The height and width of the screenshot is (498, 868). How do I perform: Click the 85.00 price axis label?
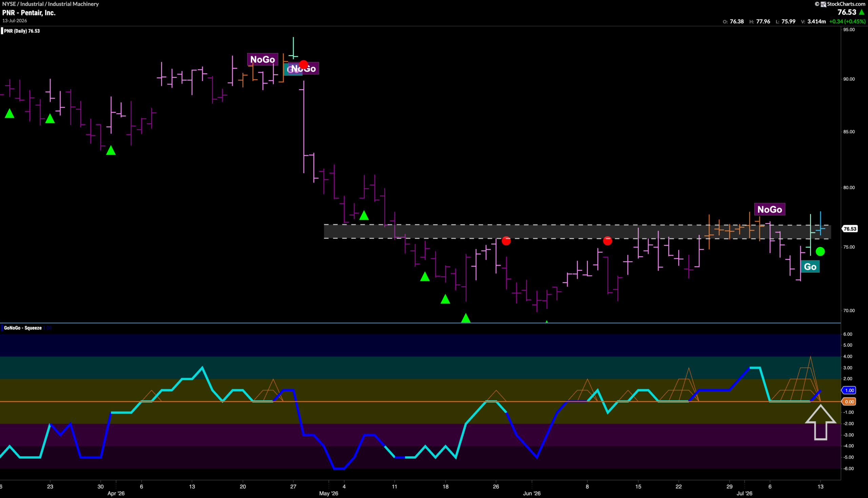click(x=849, y=132)
